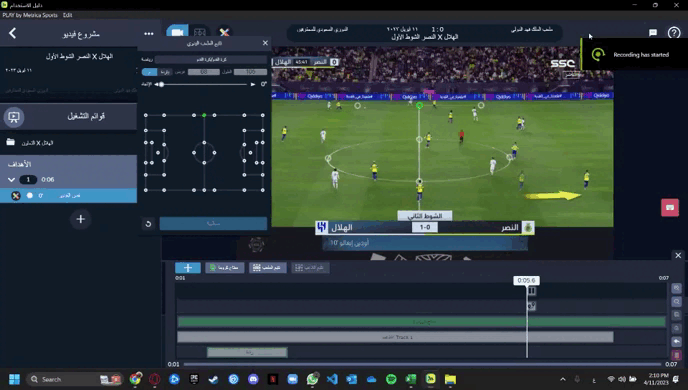This screenshot has width=688, height=390.
Task: Click the greyed player tracking button on timeline toolbar
Action: tap(310, 268)
